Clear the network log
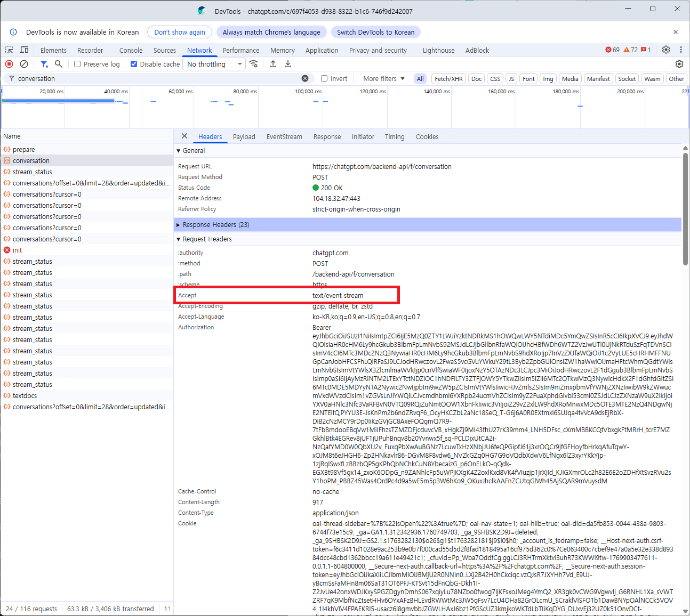Screen dimensions: 690x616 click(x=24, y=64)
